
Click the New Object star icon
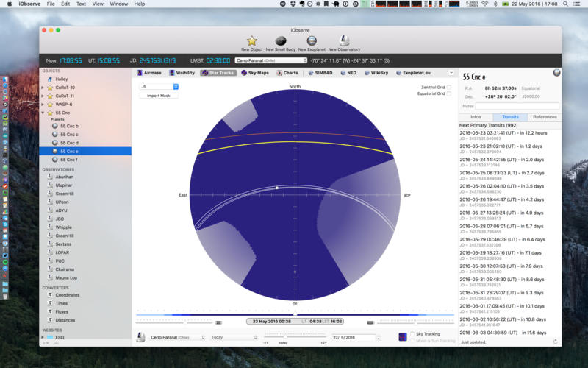pos(251,41)
